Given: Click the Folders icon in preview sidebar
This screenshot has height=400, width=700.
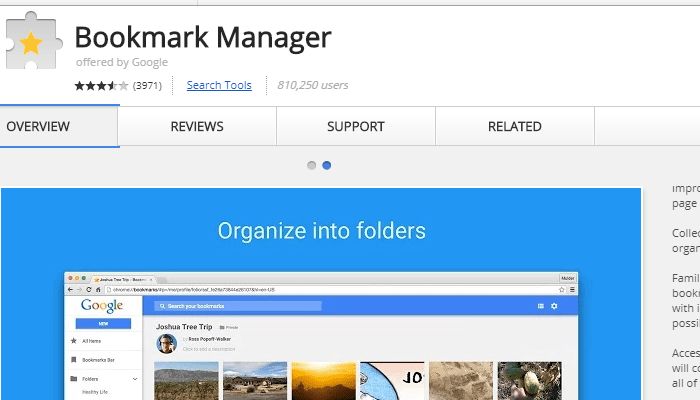Looking at the screenshot, I should pos(73,380).
